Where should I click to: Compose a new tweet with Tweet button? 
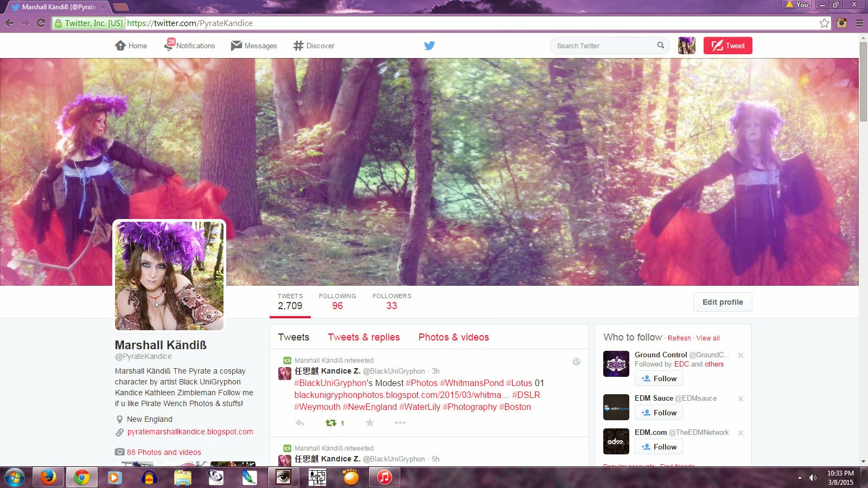click(728, 46)
